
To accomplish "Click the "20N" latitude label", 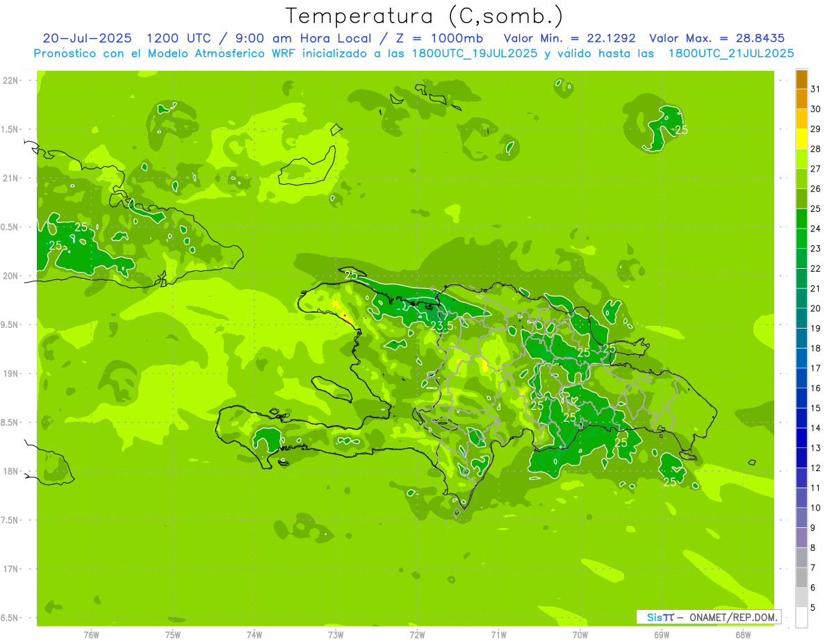I will [x=12, y=276].
